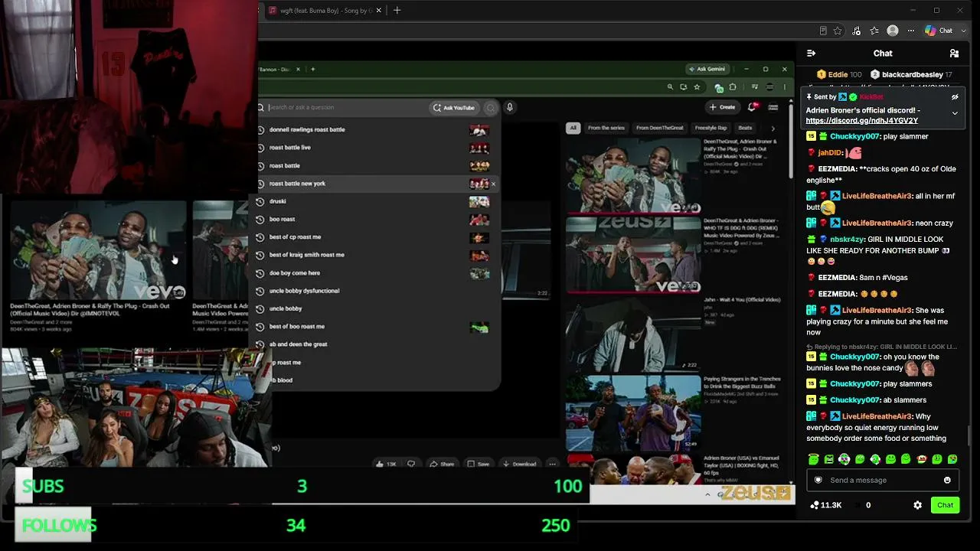The width and height of the screenshot is (980, 551).
Task: Click the YouTube Download button
Action: [x=519, y=464]
